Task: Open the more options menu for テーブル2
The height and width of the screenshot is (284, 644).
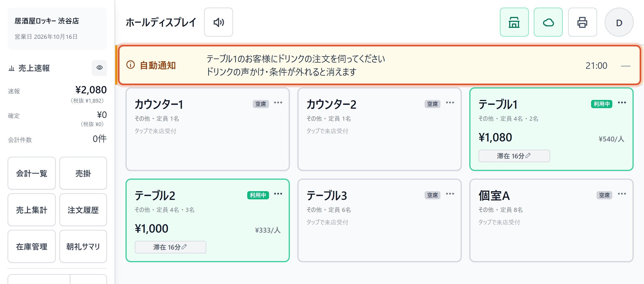Action: [x=278, y=194]
